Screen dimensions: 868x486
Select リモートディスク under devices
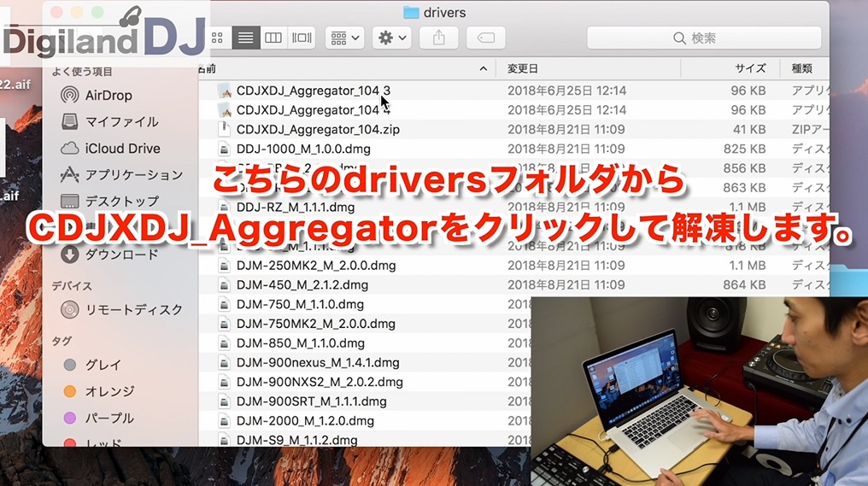point(122,309)
